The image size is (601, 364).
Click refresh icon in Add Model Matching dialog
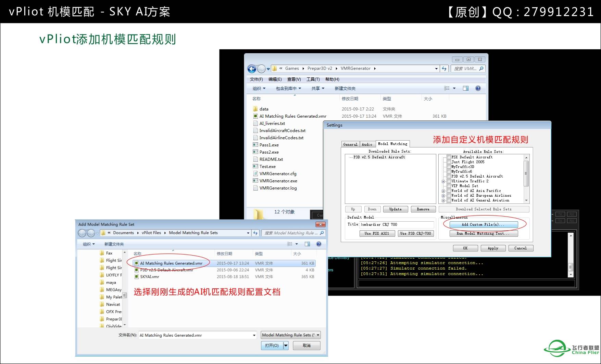(255, 233)
